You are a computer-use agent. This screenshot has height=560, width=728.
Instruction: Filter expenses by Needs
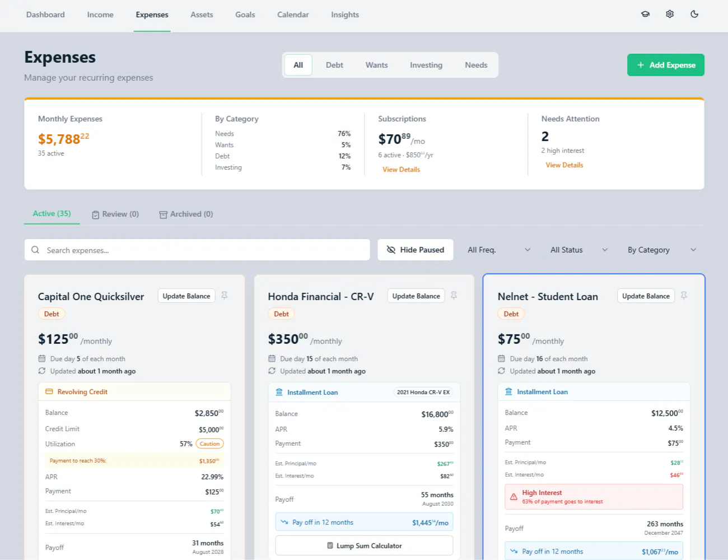click(476, 65)
